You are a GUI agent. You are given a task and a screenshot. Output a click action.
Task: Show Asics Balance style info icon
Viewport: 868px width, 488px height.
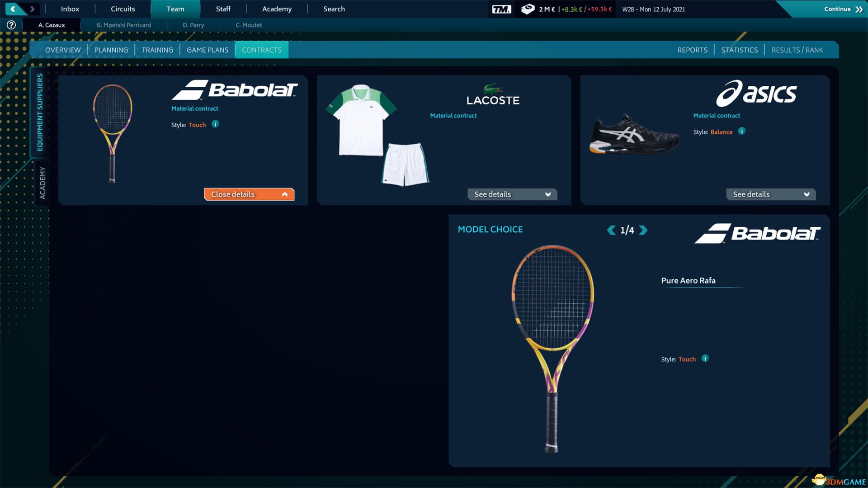point(742,131)
